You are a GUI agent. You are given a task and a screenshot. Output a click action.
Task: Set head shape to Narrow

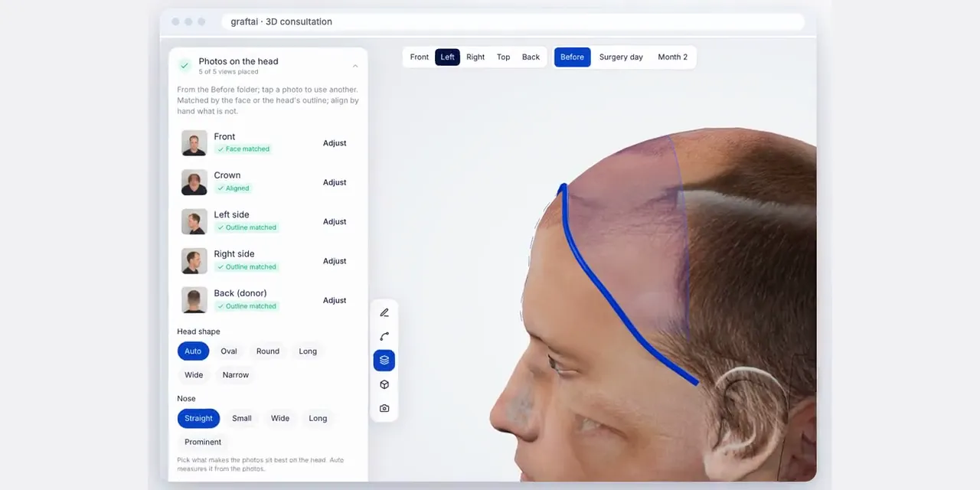pos(236,375)
